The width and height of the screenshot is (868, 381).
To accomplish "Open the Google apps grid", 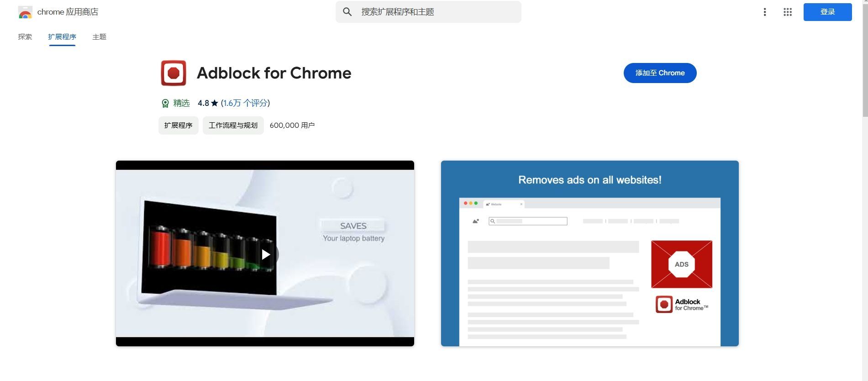I will 788,12.
